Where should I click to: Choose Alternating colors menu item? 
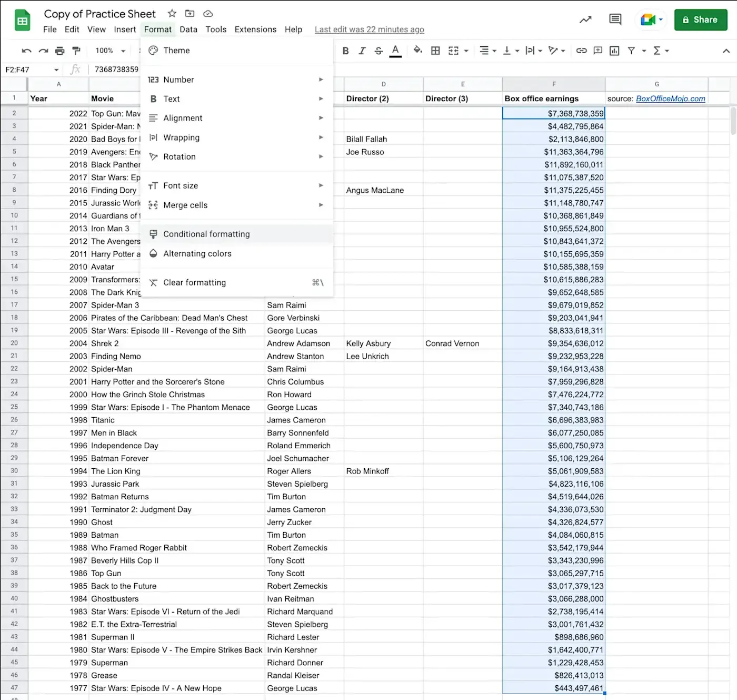(237, 253)
